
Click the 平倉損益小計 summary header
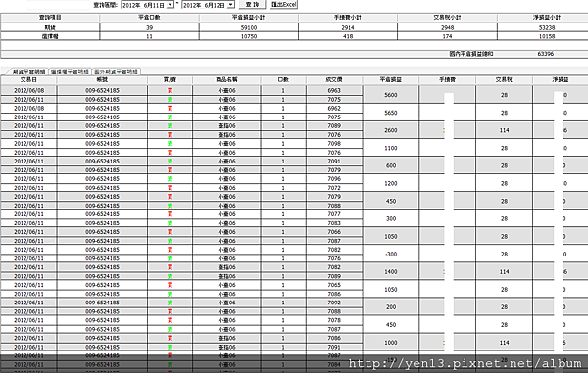[249, 18]
